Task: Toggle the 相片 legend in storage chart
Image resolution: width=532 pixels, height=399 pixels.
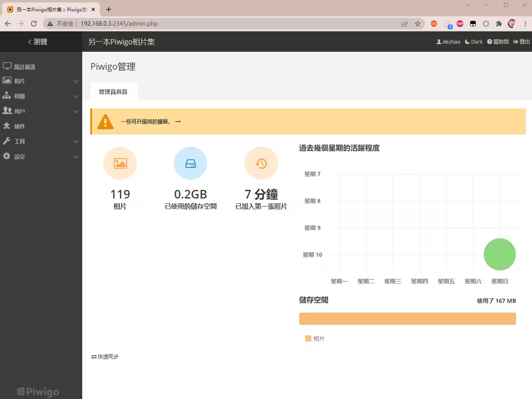Action: (x=315, y=339)
